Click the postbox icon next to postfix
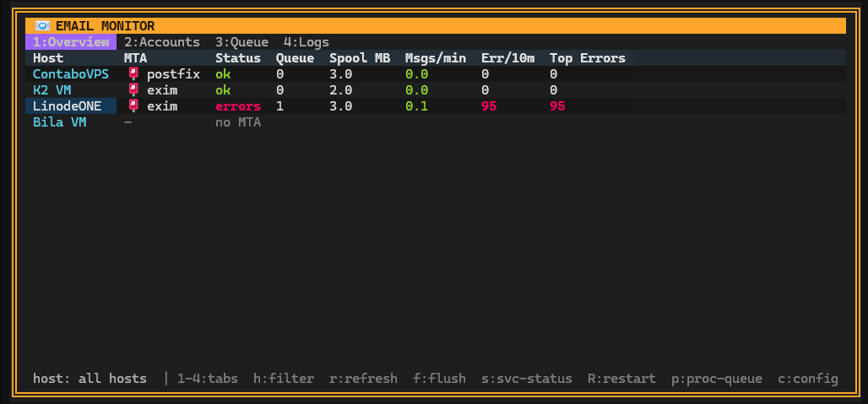The height and width of the screenshot is (404, 868). click(x=133, y=74)
